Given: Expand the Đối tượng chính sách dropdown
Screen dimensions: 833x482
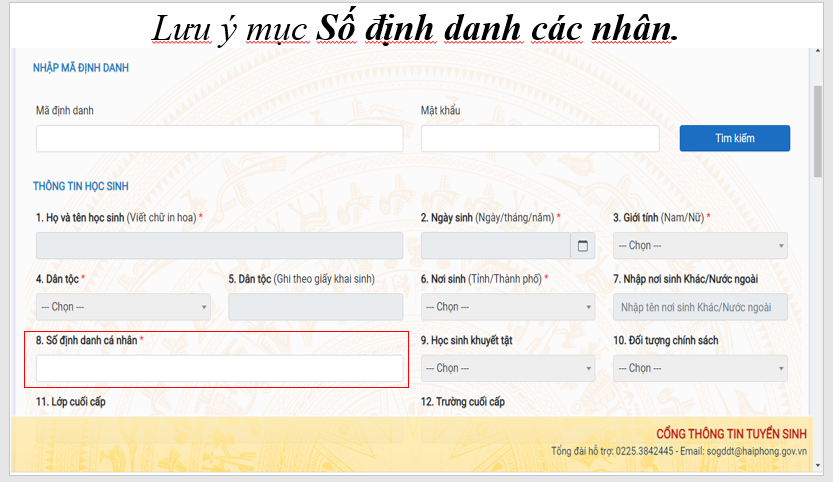Looking at the screenshot, I should click(x=699, y=368).
